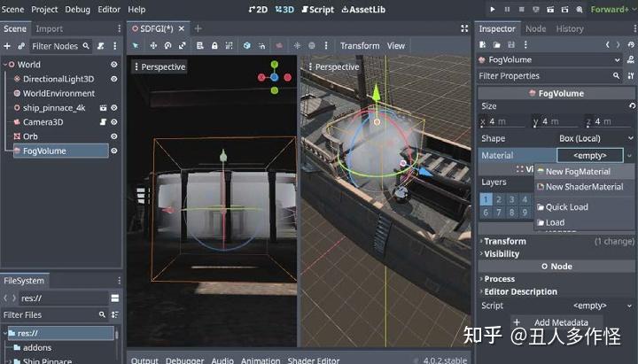Viewport: 638px width, 364px height.
Task: Click the Filter Nodes search field
Action: [60, 46]
